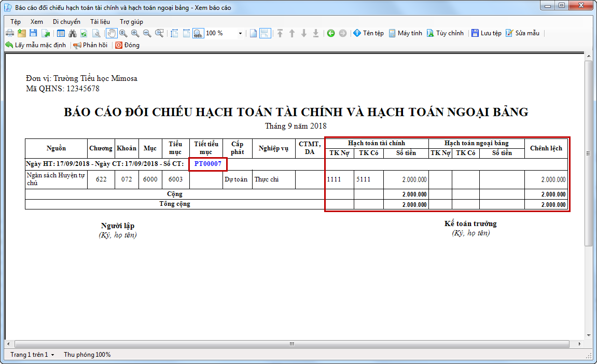Refresh the report via the green refresh page icon
597x364 pixels.
(84, 33)
